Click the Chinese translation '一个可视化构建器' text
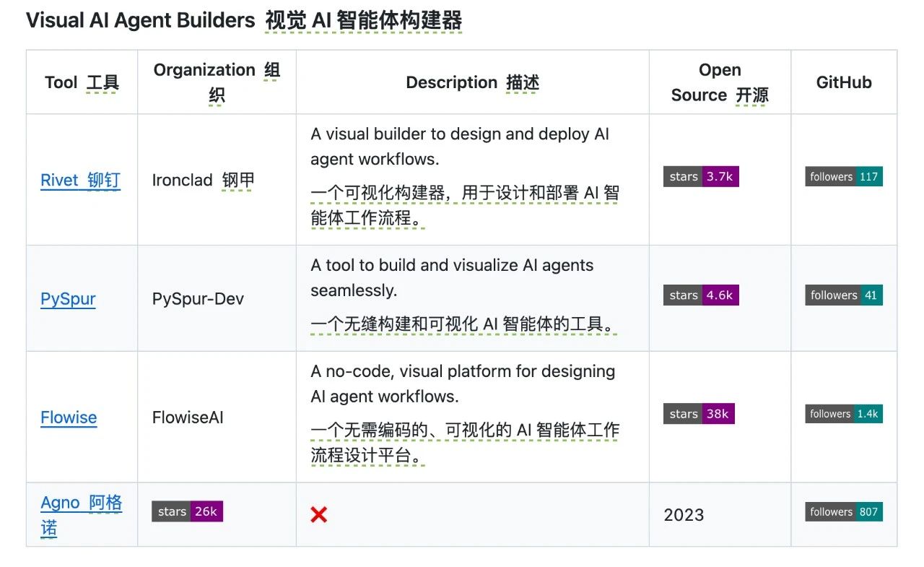Screen dimensions: 924x567 click(465, 206)
